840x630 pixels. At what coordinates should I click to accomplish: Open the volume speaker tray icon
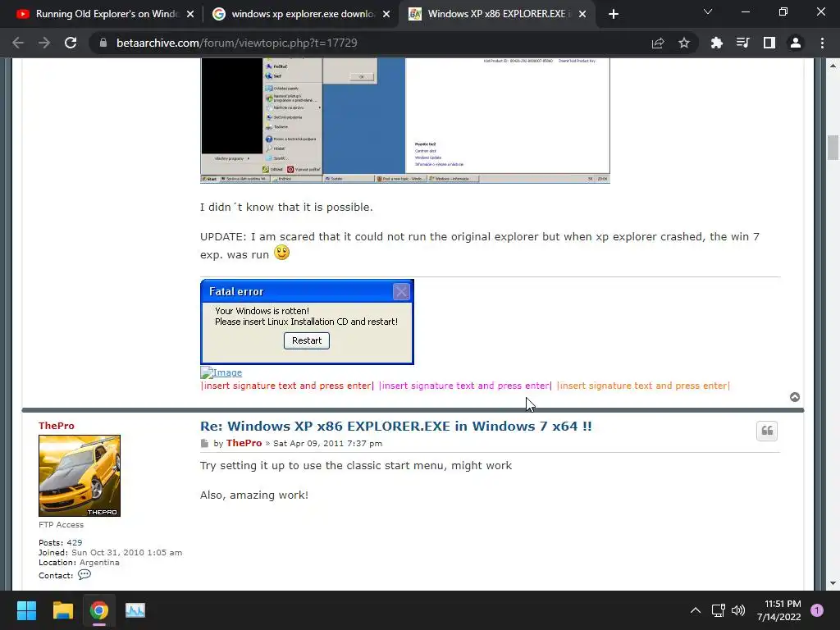tap(738, 610)
